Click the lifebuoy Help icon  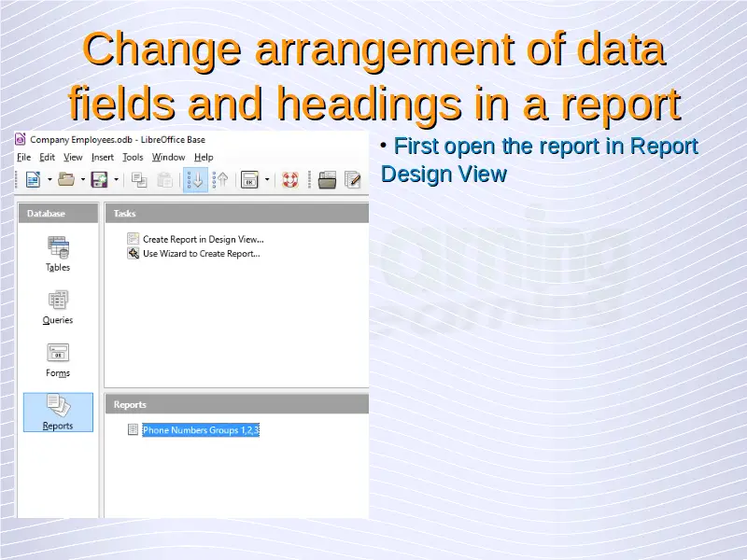tap(290, 179)
